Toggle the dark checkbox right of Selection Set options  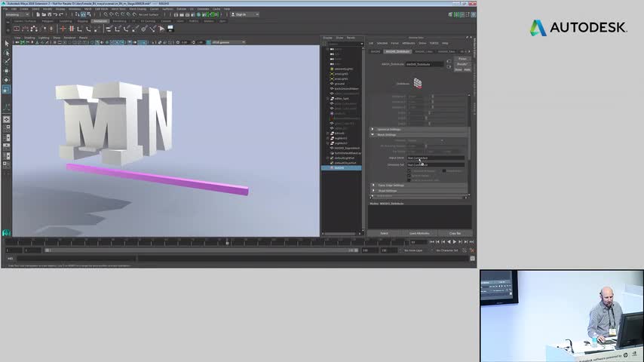tap(444, 171)
